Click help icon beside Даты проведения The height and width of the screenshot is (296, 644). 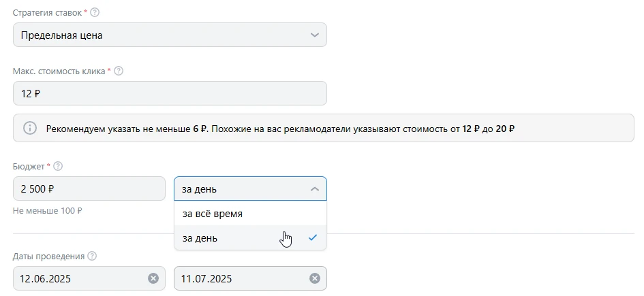93,257
